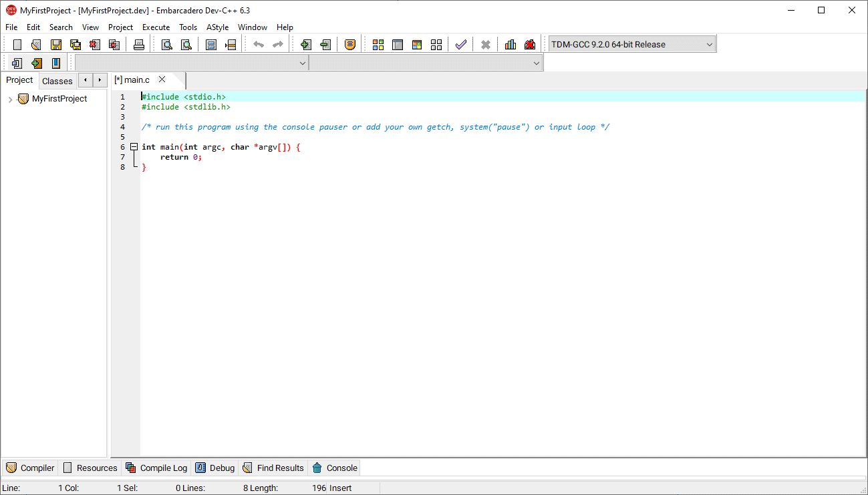Click the Undo arrow icon

pos(259,45)
